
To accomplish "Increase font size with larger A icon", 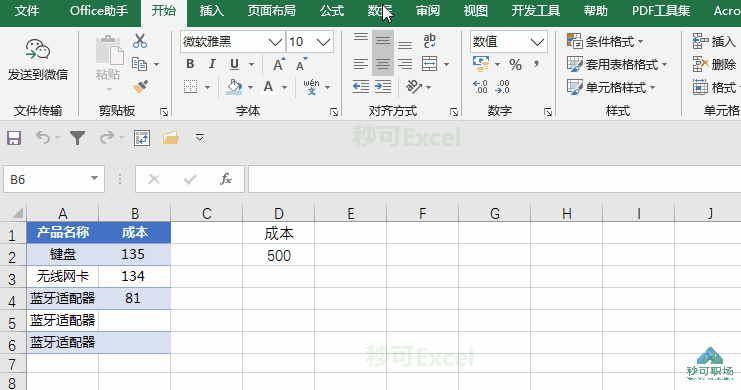I will [x=279, y=64].
